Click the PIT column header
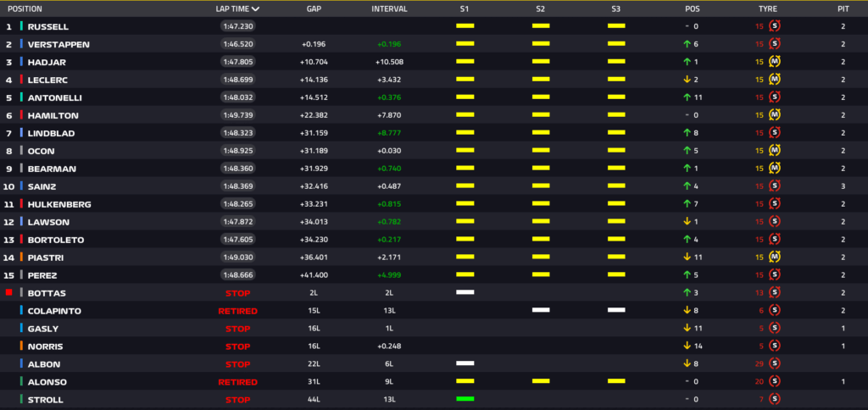This screenshot has height=410, width=868. [843, 8]
